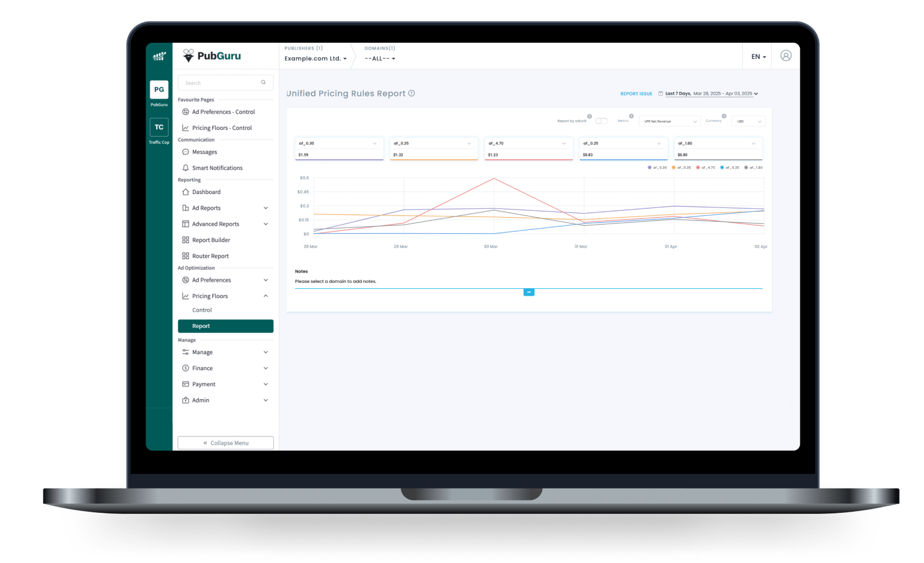Click the help icon next to Metric
The image size is (924, 563).
631,116
